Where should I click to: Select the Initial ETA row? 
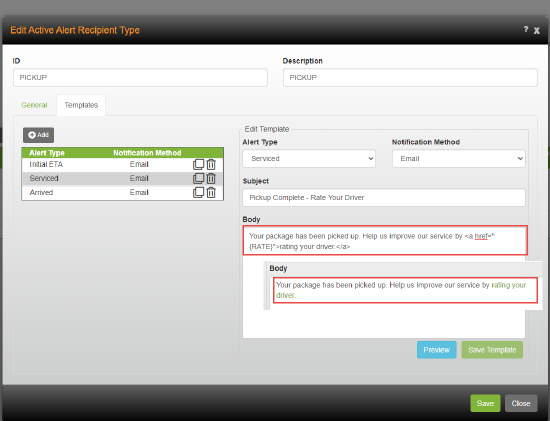(122, 164)
